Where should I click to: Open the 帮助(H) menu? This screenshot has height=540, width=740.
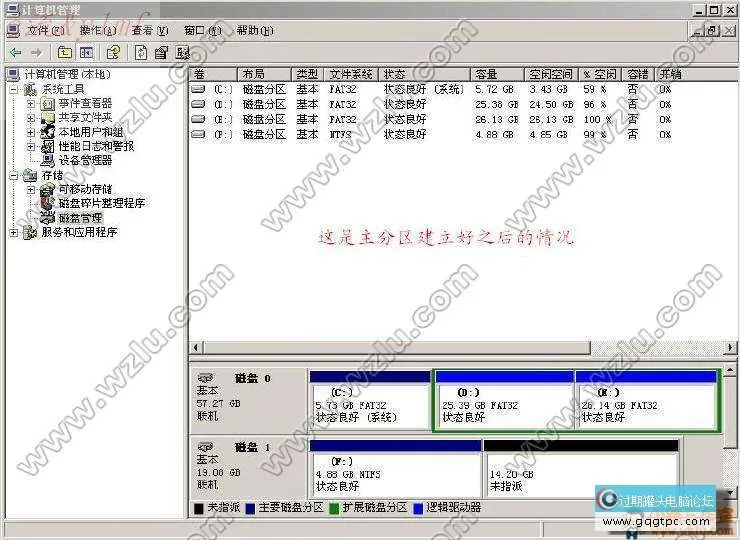click(x=255, y=31)
